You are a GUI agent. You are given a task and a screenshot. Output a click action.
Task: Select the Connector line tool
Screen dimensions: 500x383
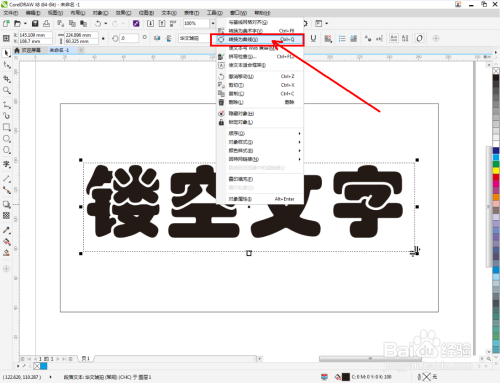point(6,190)
